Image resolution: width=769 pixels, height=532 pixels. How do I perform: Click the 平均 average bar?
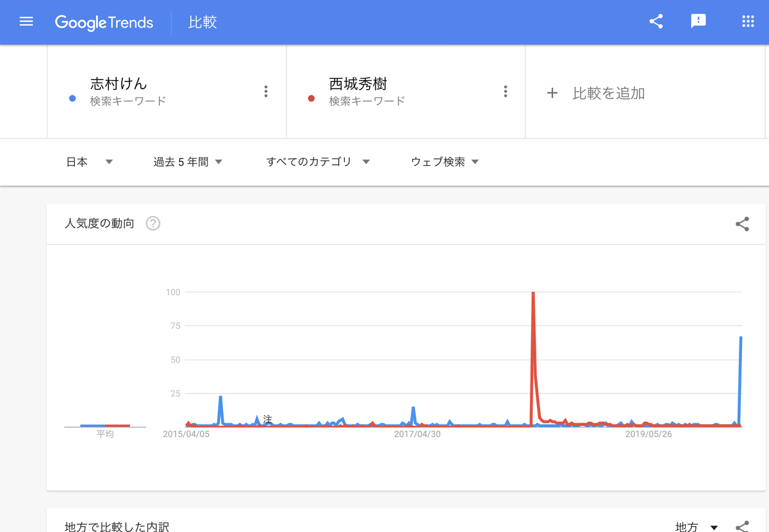[105, 426]
